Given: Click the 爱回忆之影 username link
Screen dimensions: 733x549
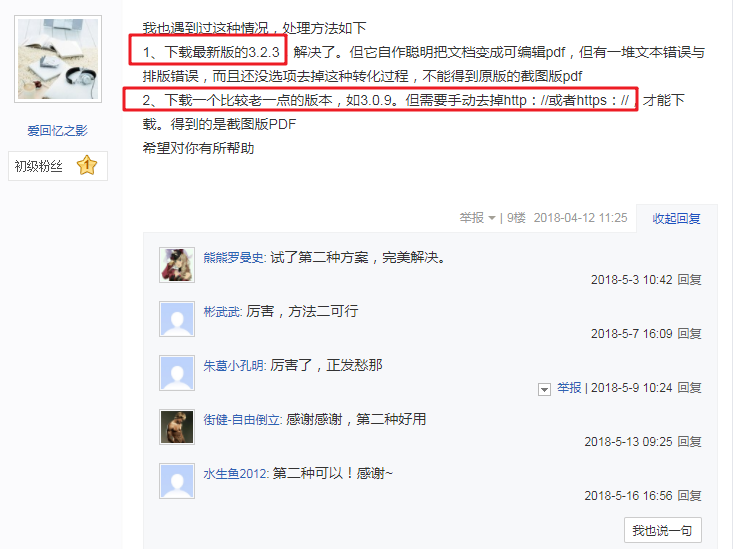Looking at the screenshot, I should [x=57, y=130].
